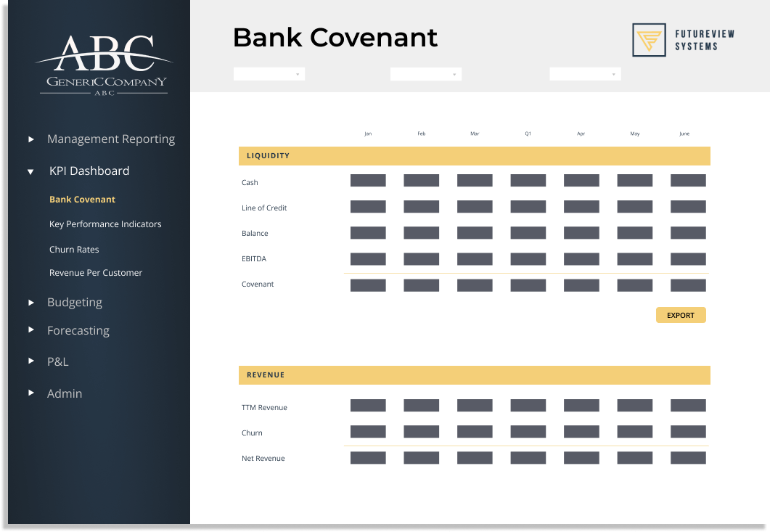Expand the Forecasting section
This screenshot has width=770, height=532.
click(x=31, y=330)
